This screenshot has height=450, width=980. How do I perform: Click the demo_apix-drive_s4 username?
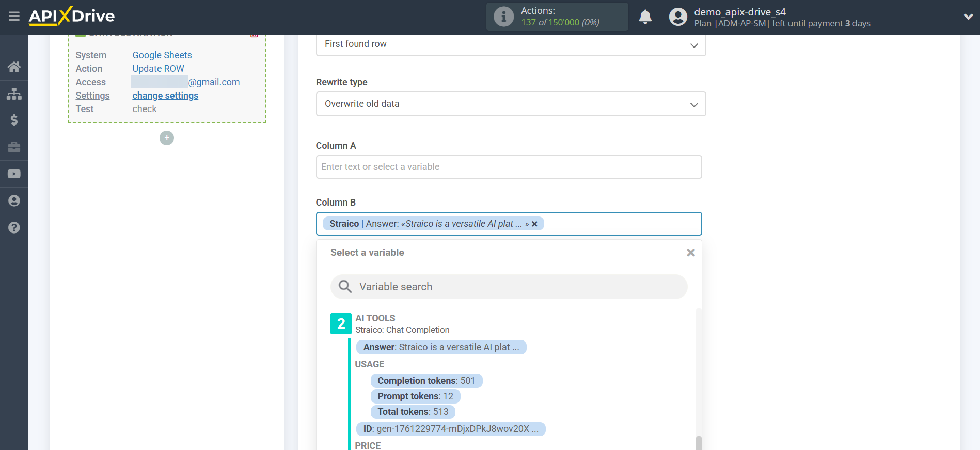(739, 12)
